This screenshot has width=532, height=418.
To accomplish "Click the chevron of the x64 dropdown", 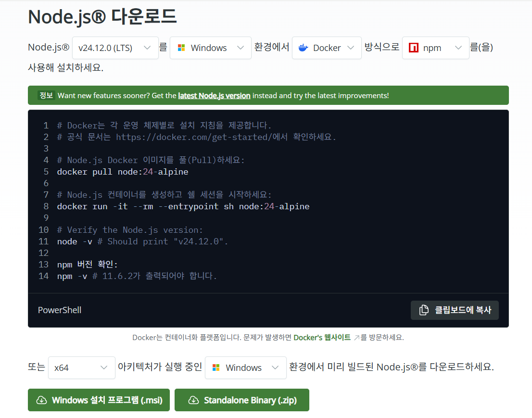I will tap(104, 367).
